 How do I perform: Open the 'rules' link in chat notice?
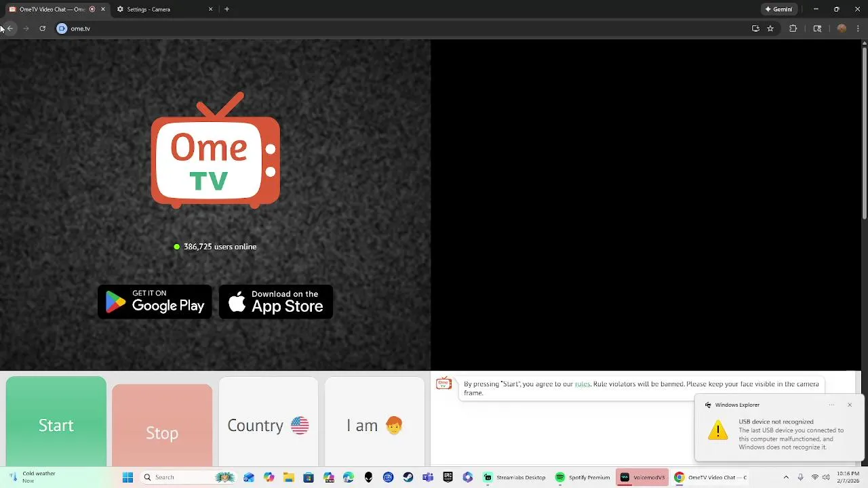point(583,384)
